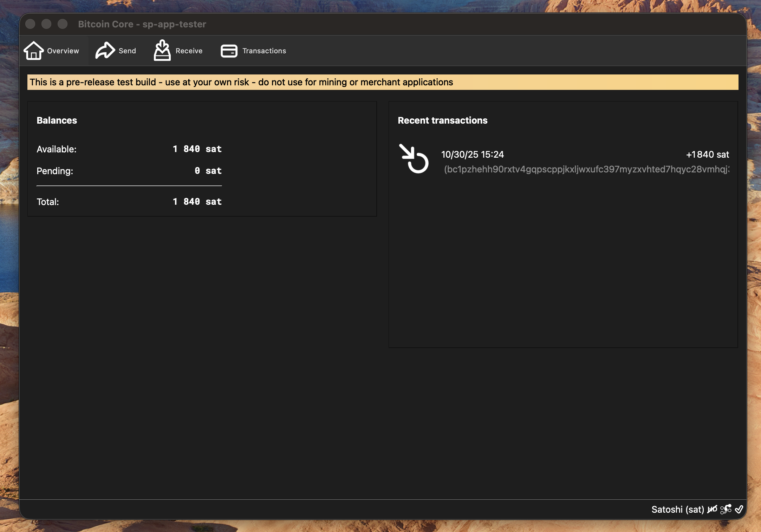Click the HD disabled status icon
The width and height of the screenshot is (761, 532).
point(712,509)
